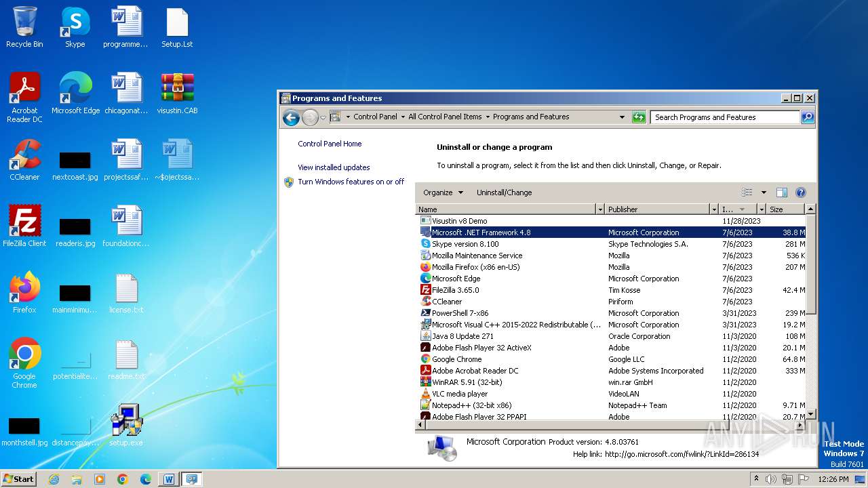Click the taskbar clock showing 12:26 PM

tap(833, 479)
